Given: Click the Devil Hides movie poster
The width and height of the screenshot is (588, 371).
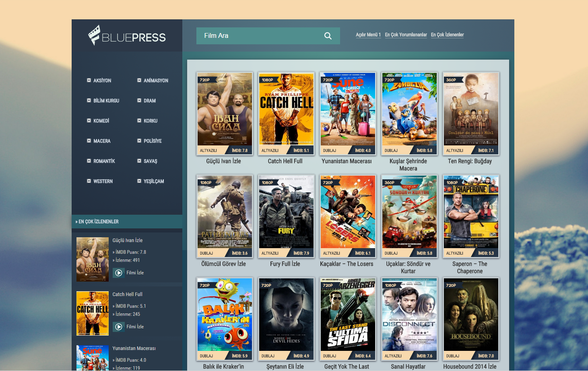Looking at the screenshot, I should (x=286, y=315).
